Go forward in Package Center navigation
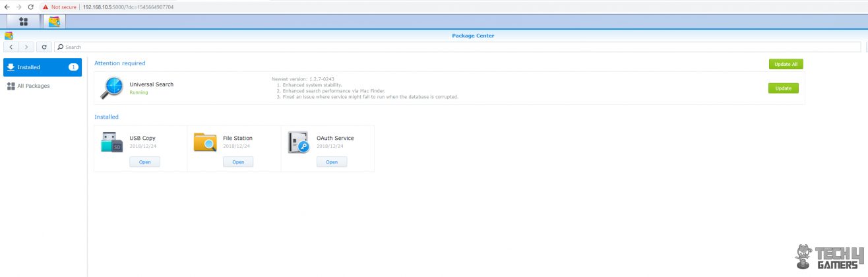 26,47
